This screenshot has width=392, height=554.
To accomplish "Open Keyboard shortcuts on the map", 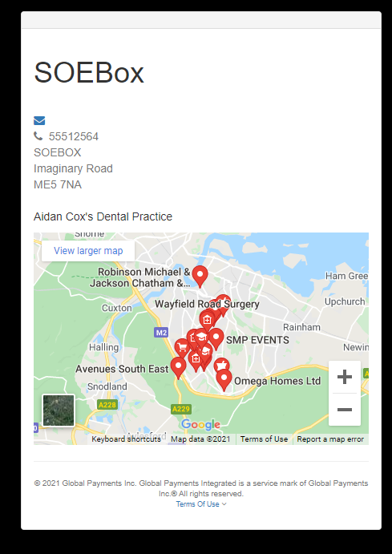I will click(126, 439).
